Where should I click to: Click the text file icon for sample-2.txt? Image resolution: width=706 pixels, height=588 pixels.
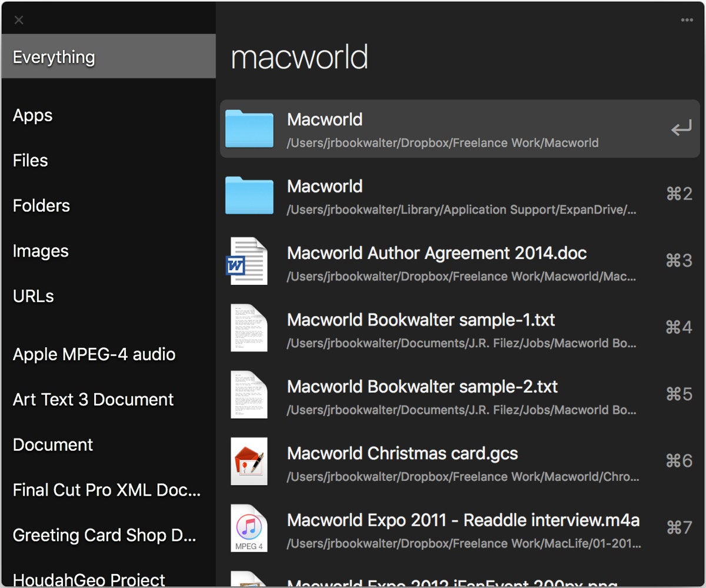pyautogui.click(x=249, y=394)
